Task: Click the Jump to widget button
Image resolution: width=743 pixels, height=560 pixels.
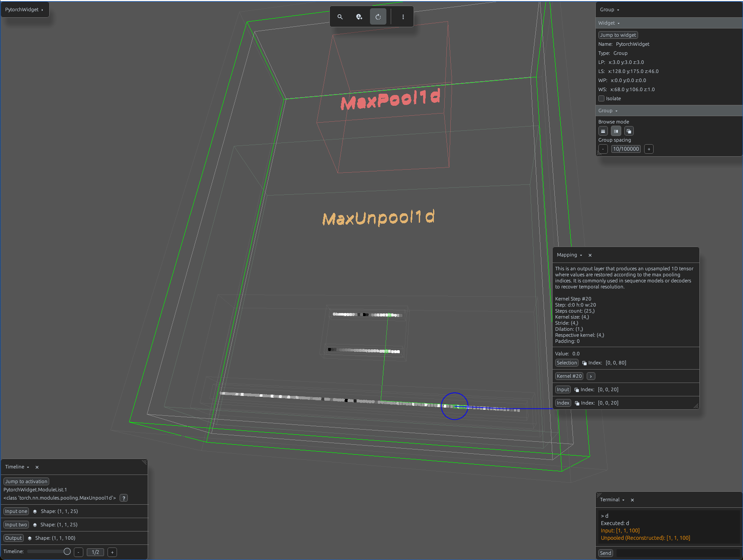Action: click(618, 35)
